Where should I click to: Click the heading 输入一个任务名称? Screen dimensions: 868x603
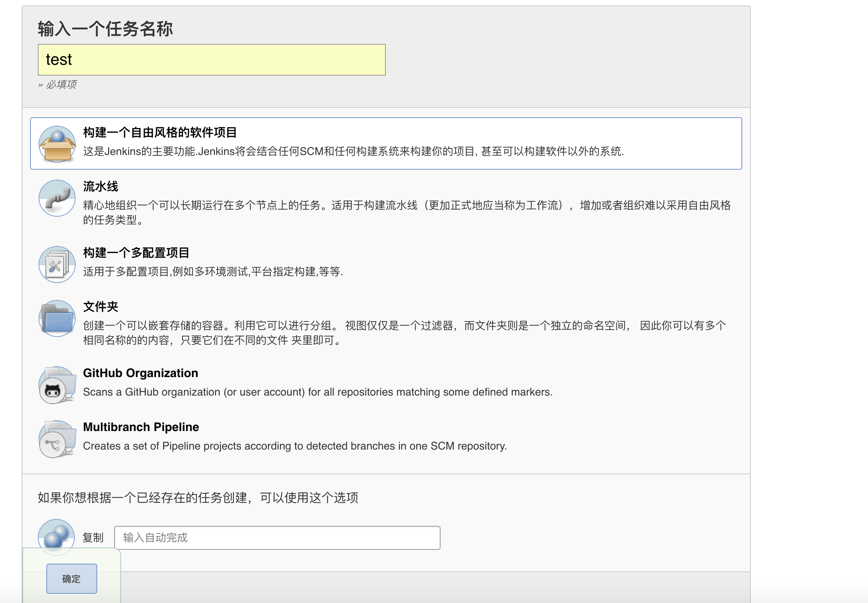point(105,29)
